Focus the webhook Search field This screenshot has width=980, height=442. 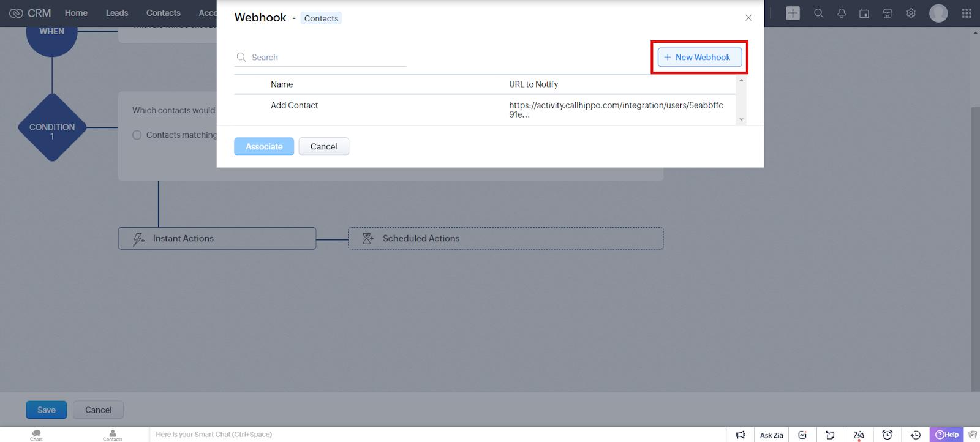pos(320,57)
